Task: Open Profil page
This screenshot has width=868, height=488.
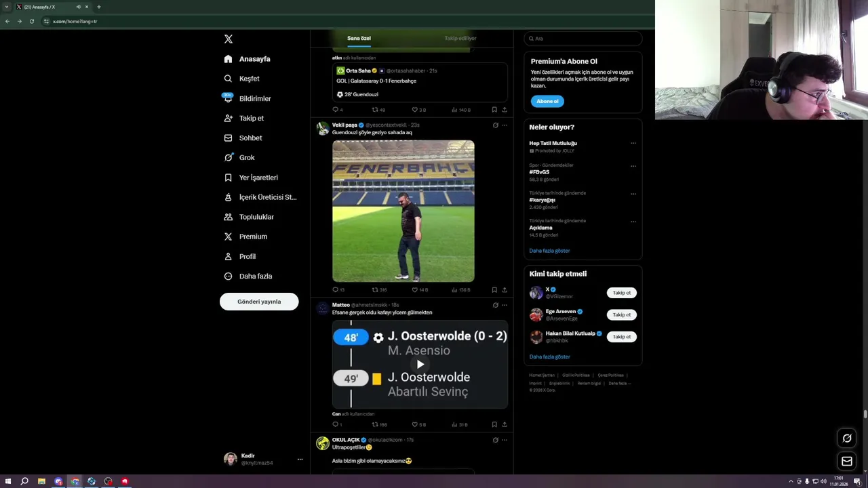Action: tap(240, 256)
